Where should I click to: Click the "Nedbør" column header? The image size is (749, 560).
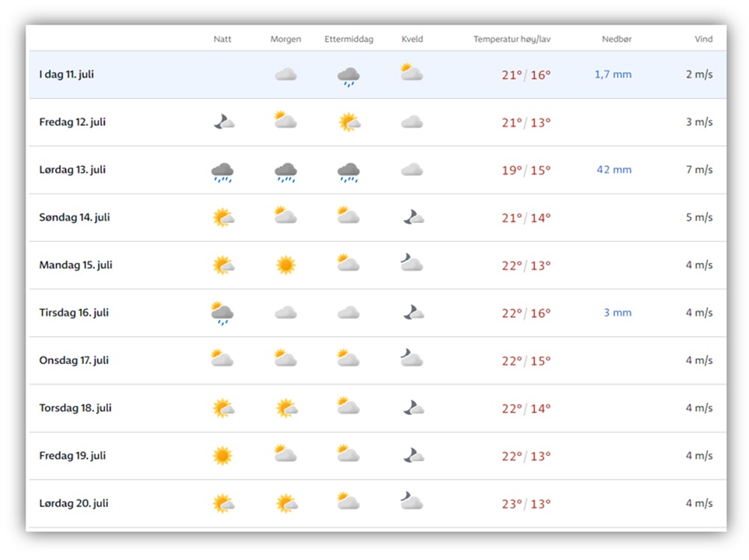(616, 39)
